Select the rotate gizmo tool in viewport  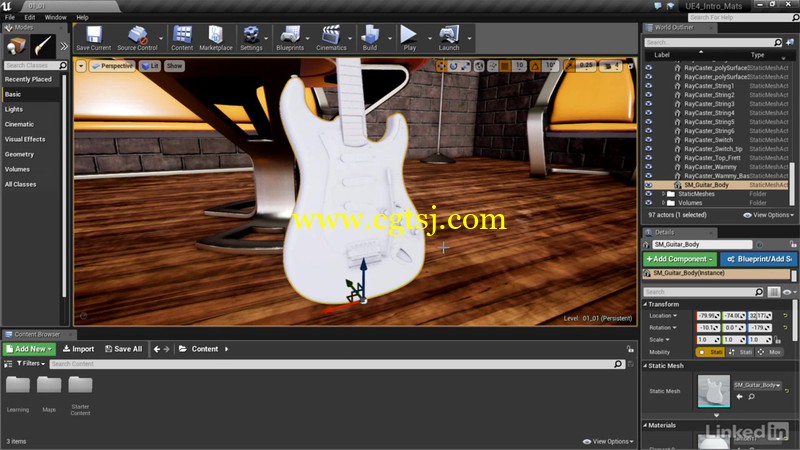point(453,66)
